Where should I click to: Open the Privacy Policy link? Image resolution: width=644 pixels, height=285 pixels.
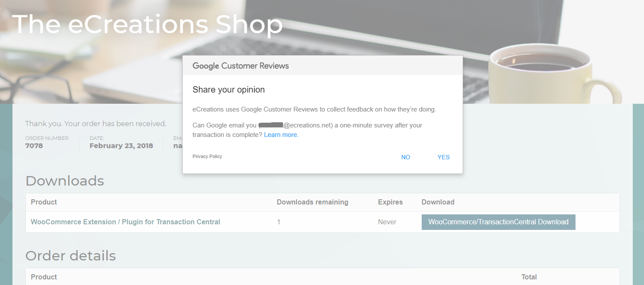tap(207, 156)
